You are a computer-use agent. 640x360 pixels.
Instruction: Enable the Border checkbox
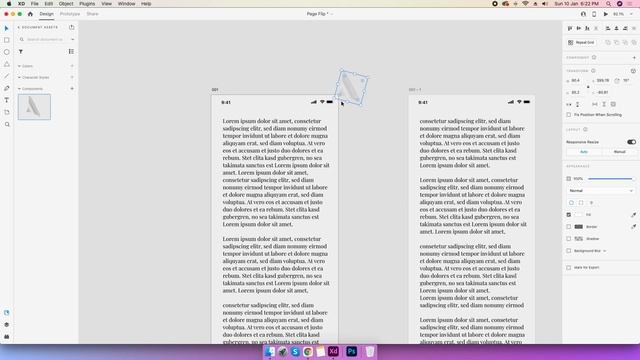(x=569, y=227)
